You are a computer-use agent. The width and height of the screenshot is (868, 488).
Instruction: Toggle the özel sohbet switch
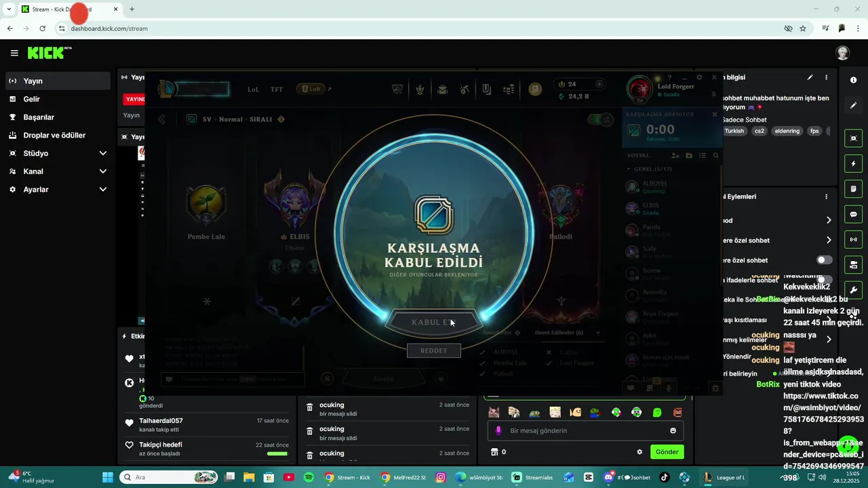click(x=825, y=260)
